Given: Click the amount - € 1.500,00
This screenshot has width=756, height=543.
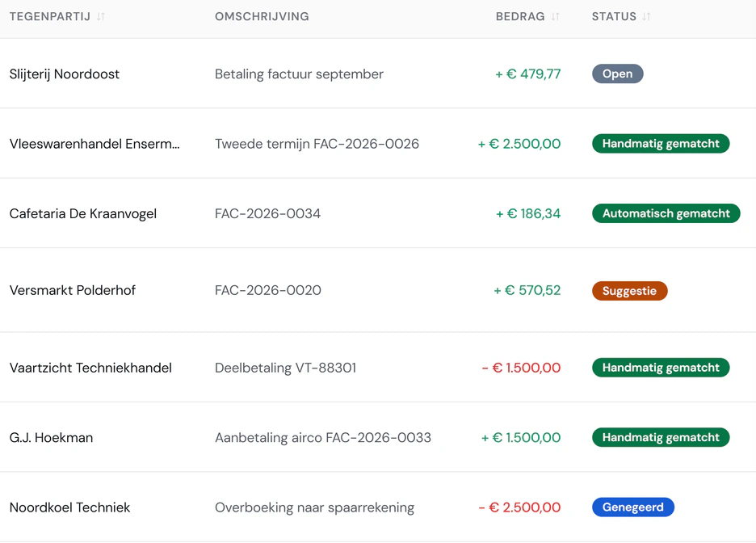Looking at the screenshot, I should coord(521,368).
